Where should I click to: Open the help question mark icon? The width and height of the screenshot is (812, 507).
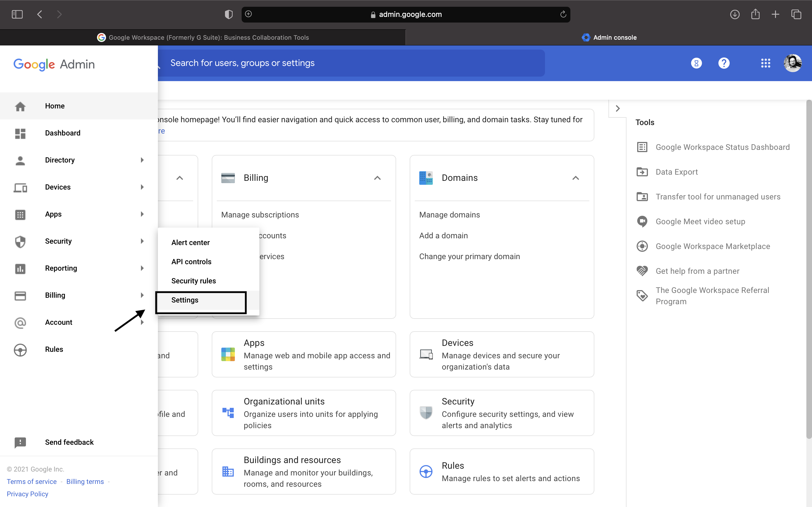coord(724,63)
